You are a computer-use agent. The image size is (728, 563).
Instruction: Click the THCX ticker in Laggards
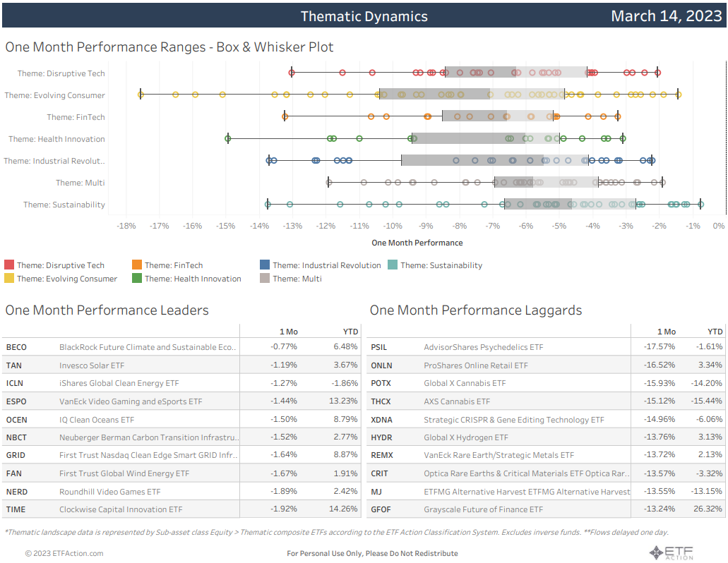coord(381,401)
